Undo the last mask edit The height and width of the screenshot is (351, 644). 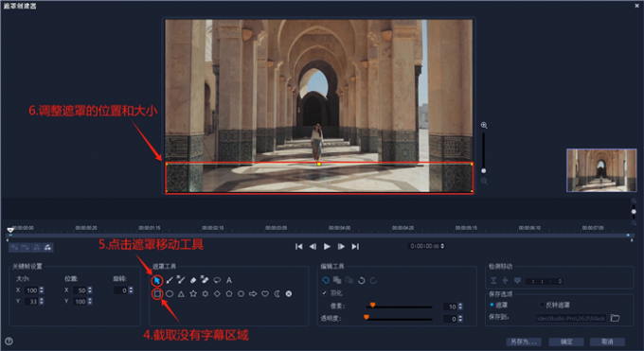tap(362, 280)
